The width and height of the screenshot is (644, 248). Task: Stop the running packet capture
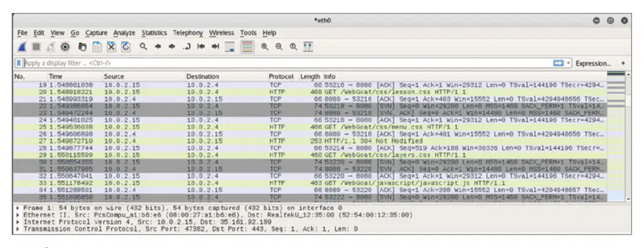pos(36,47)
